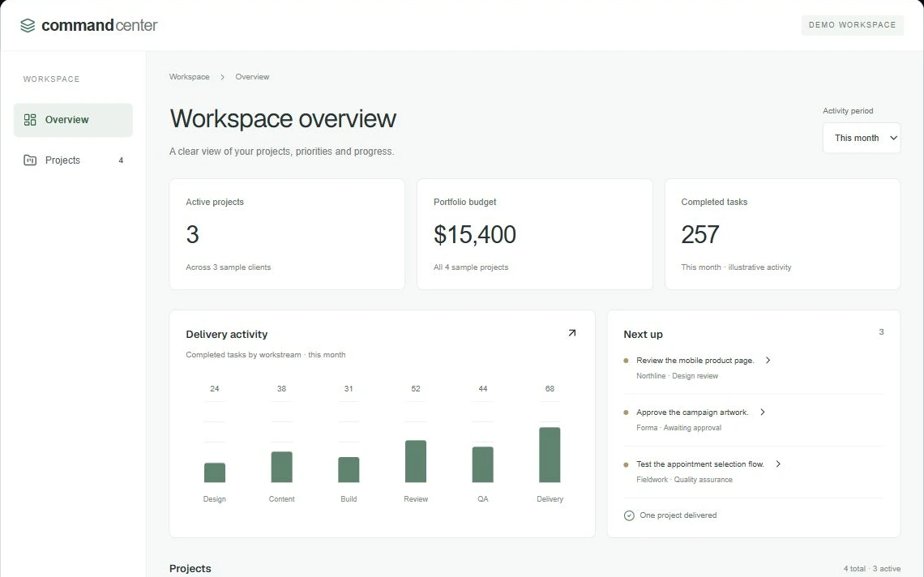The image size is (924, 577).
Task: Click the Next up heading
Action: [x=643, y=334]
